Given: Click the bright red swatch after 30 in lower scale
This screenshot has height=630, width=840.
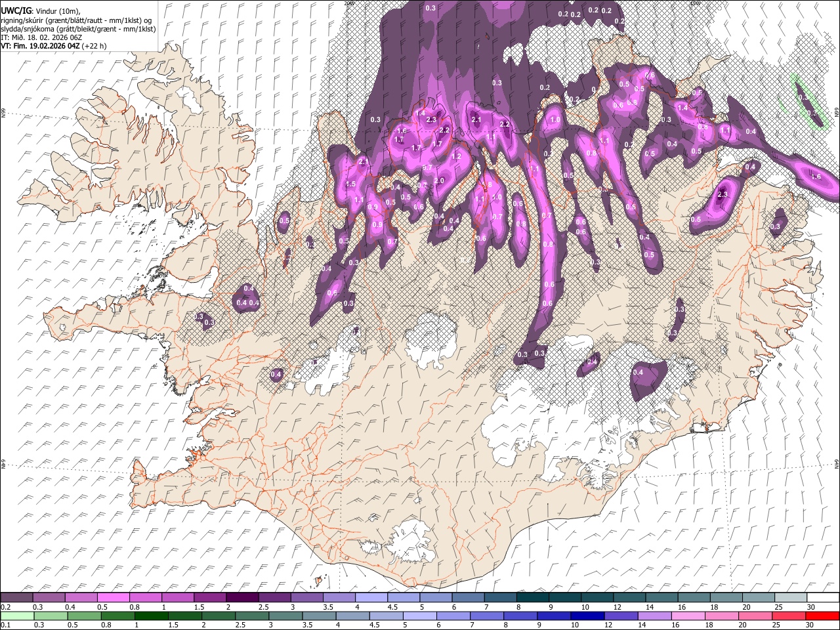Looking at the screenshot, I should click(x=823, y=616).
